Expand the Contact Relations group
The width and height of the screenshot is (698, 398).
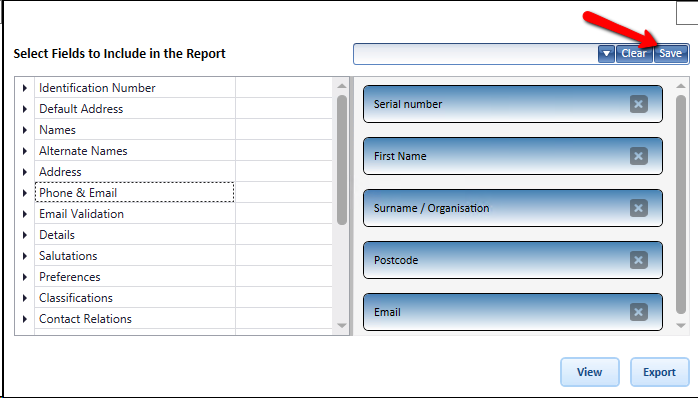[25, 319]
